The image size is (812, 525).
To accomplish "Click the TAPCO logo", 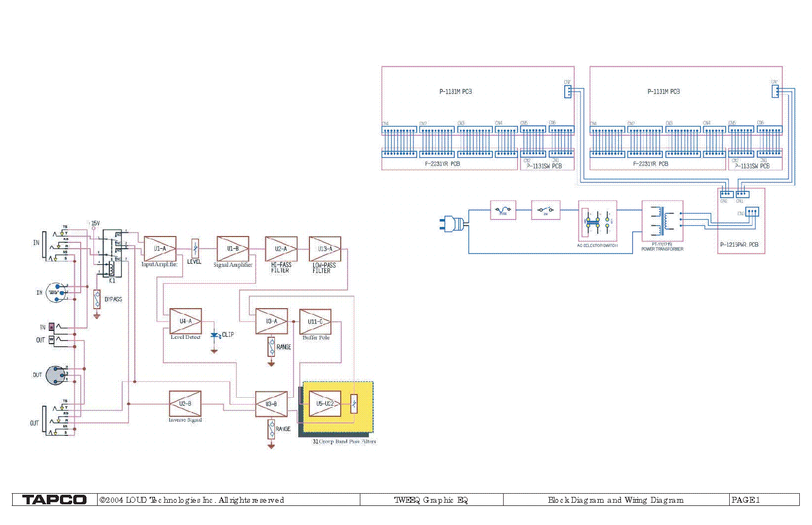I will pos(54,500).
